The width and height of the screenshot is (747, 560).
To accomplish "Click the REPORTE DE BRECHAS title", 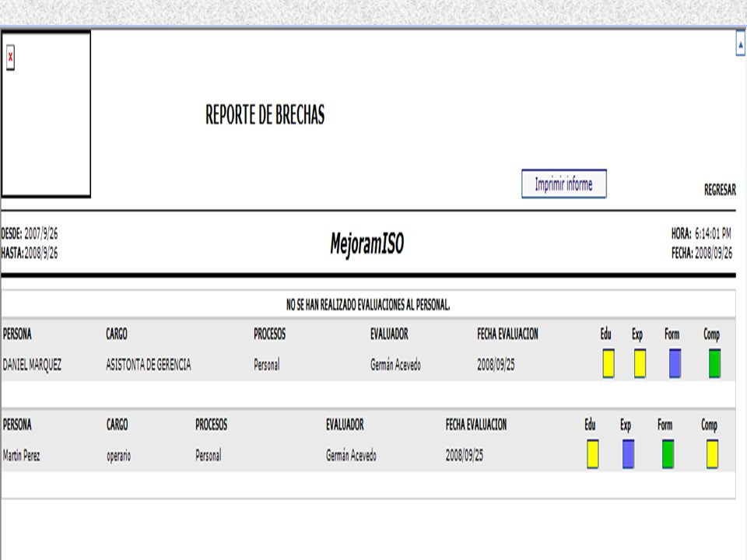I will (265, 115).
